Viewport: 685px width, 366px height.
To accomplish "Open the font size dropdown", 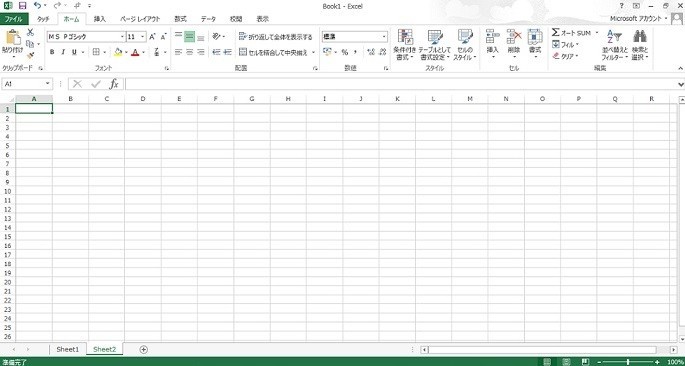I will [143, 37].
